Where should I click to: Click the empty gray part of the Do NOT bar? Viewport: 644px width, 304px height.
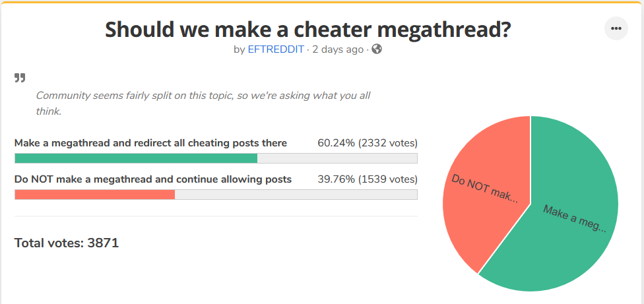pos(296,195)
